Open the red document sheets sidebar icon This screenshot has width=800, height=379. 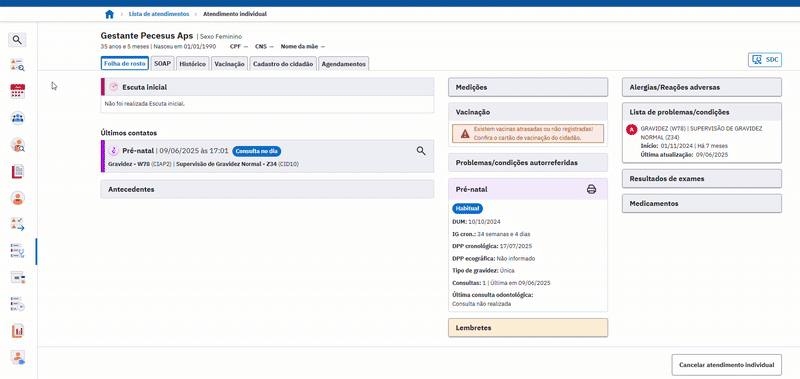(17, 171)
